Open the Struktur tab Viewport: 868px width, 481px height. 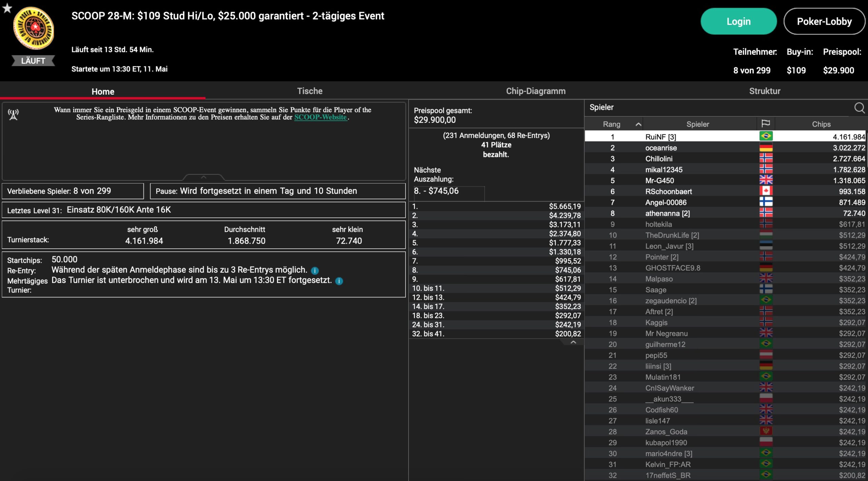tap(764, 91)
